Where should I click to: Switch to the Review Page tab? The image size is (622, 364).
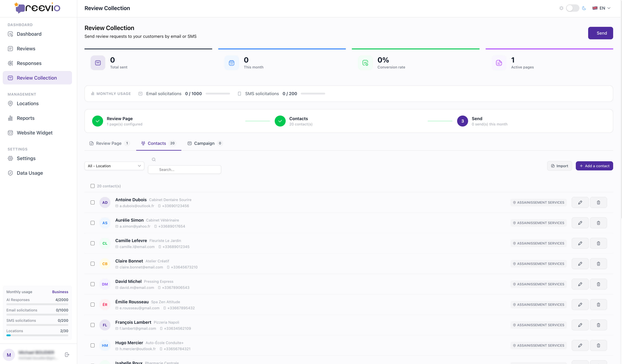point(109,143)
